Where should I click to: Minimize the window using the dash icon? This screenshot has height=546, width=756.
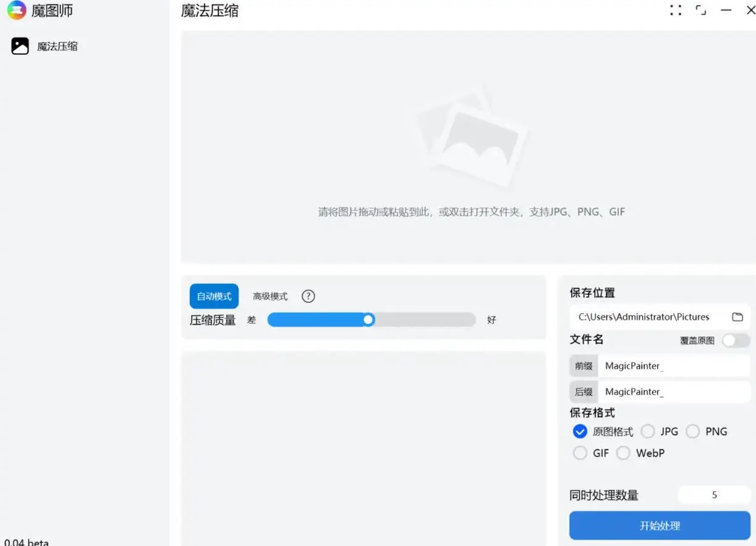[x=726, y=10]
